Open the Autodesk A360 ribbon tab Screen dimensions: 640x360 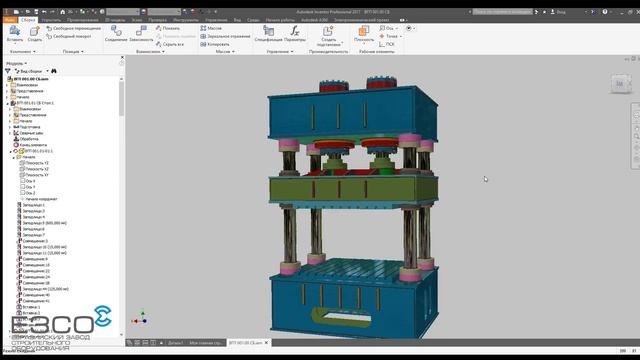click(x=314, y=20)
